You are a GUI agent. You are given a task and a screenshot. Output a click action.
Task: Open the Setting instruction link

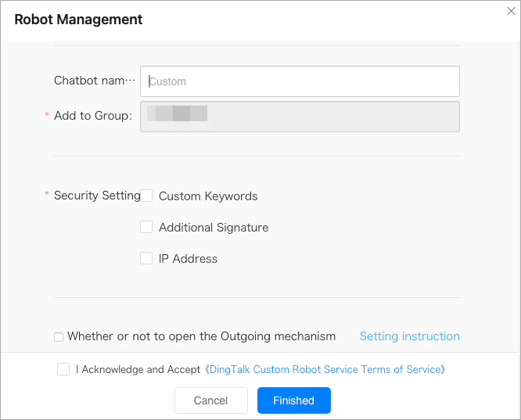click(x=409, y=336)
